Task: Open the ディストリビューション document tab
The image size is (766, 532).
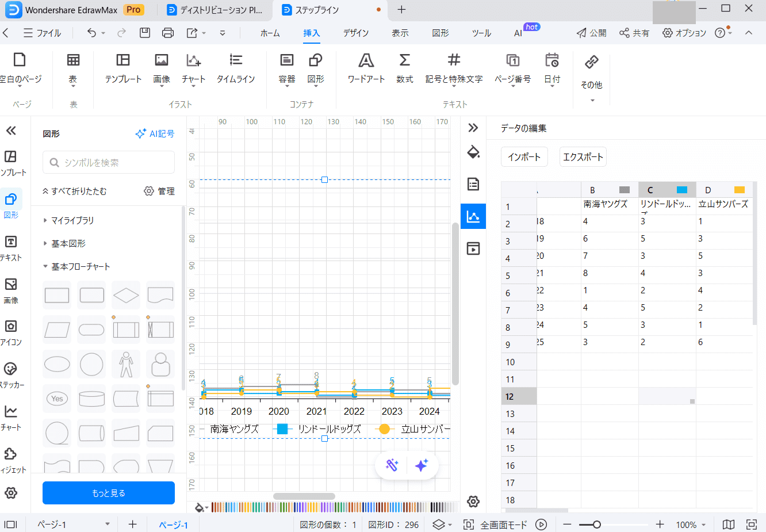Action: pos(214,10)
